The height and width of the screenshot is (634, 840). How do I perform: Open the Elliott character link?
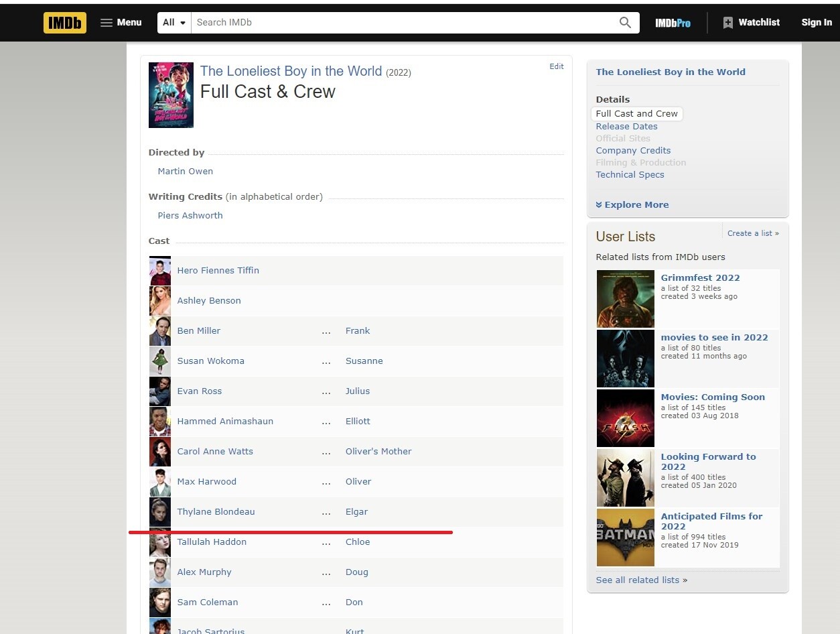coord(358,421)
